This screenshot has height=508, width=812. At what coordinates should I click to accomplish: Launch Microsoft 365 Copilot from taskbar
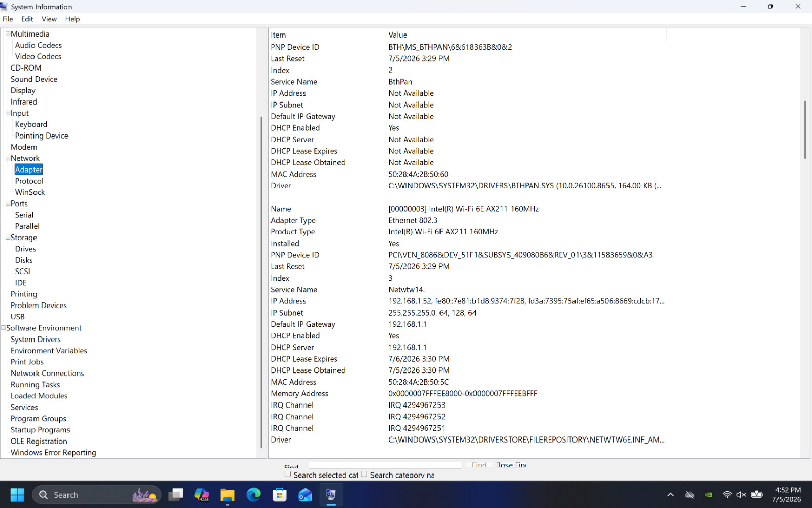pos(202,495)
